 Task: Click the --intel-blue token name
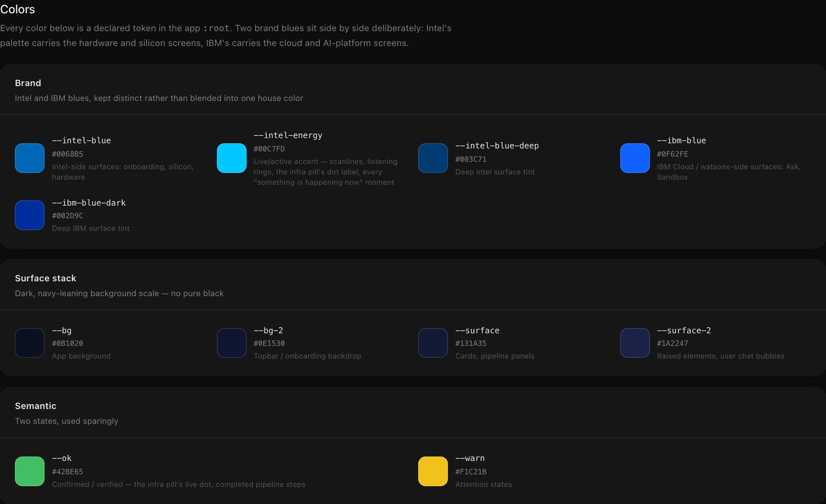coord(81,140)
